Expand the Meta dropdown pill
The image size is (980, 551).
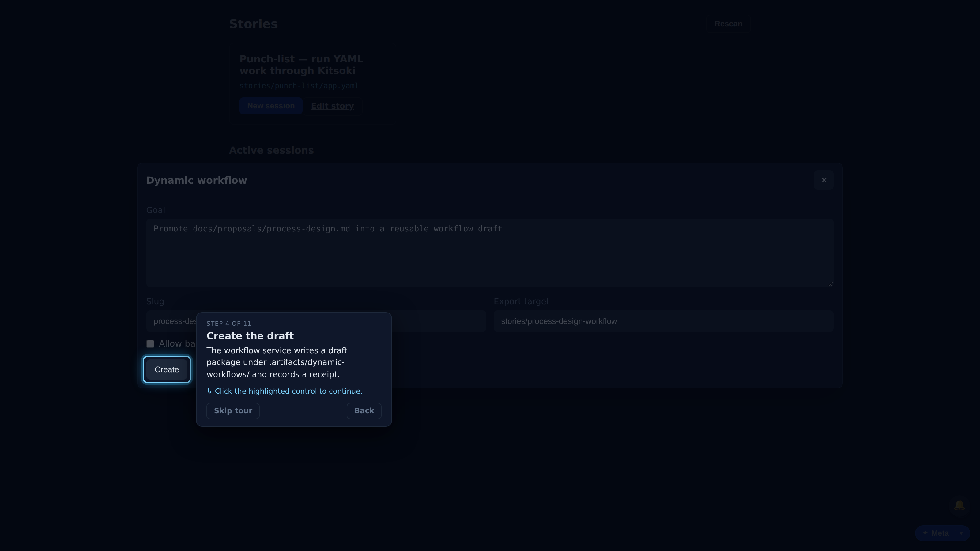(942, 533)
